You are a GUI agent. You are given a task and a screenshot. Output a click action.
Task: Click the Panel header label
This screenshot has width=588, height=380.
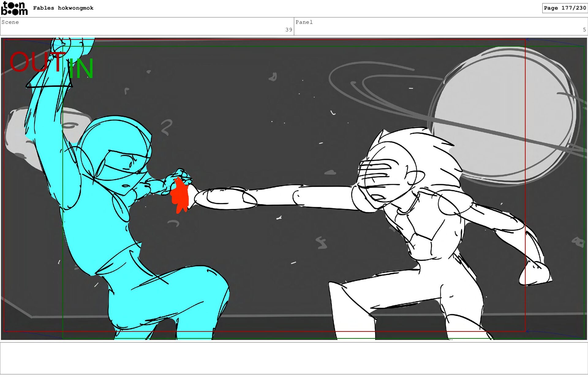304,22
